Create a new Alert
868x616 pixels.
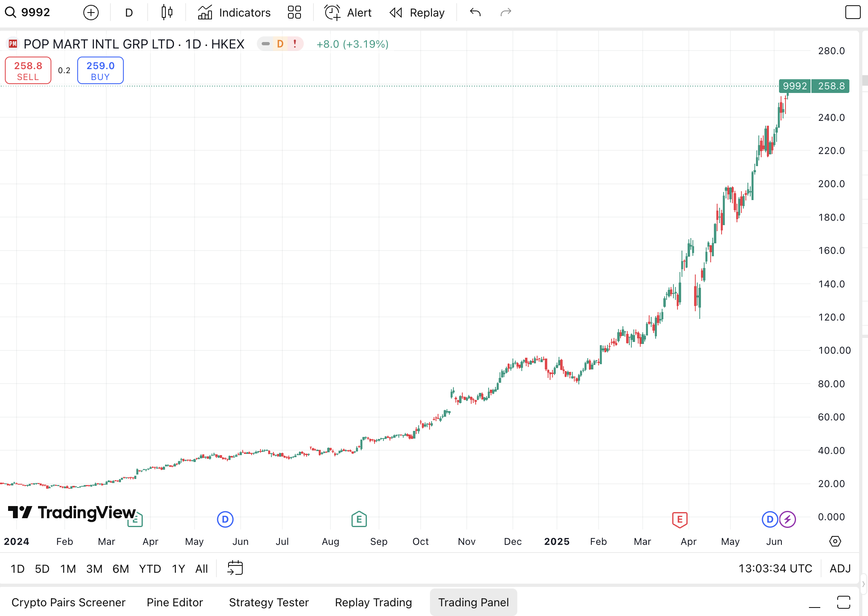[348, 13]
